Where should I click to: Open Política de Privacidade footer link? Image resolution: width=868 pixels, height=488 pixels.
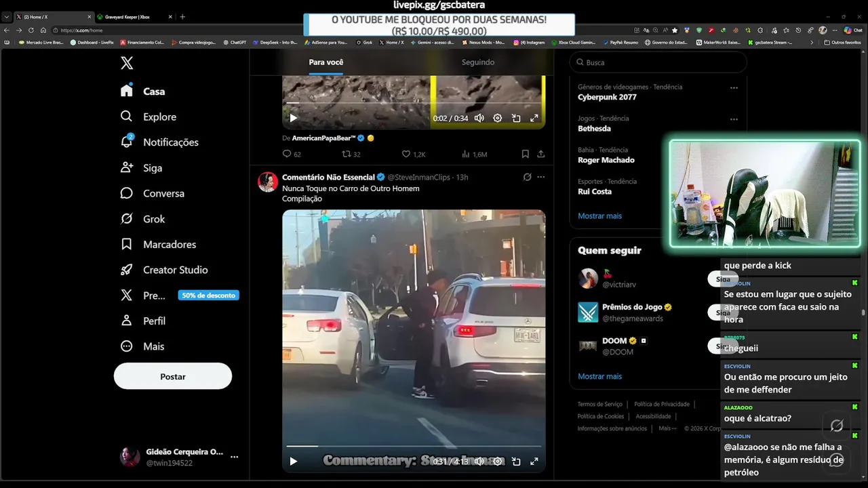(x=662, y=404)
